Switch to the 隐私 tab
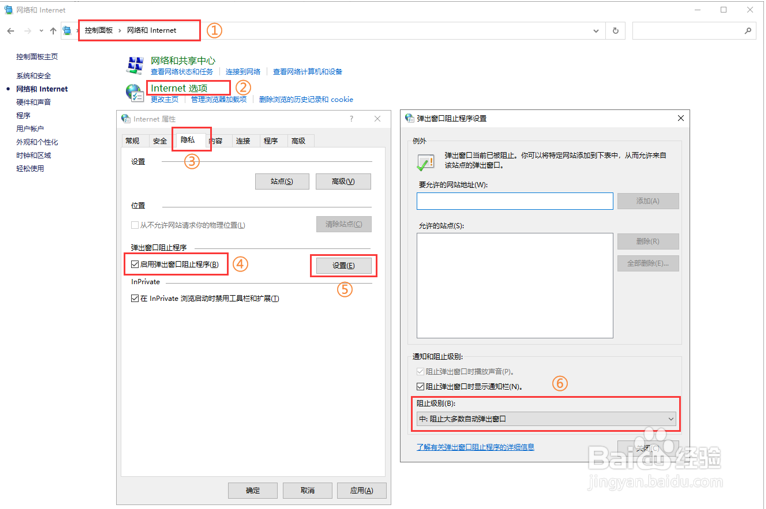Screen dimensions: 766x509 [188, 140]
